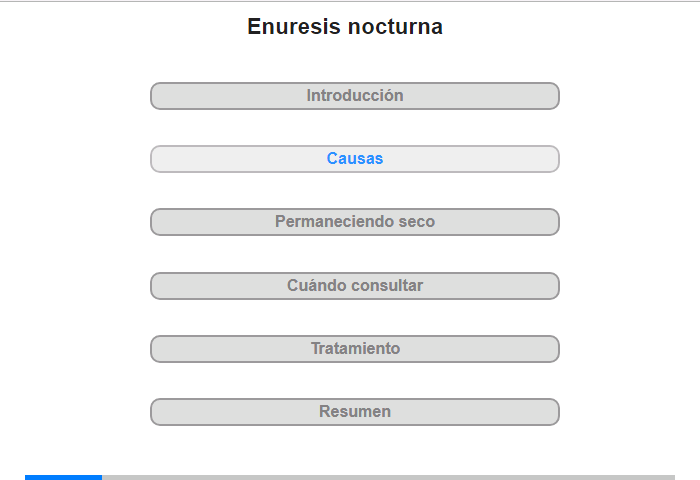Click the blue filled part of progress bar
This screenshot has height=480, width=700.
63,477
